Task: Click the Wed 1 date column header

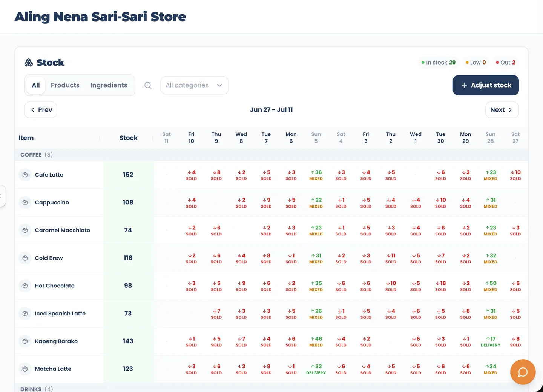Action: point(416,138)
